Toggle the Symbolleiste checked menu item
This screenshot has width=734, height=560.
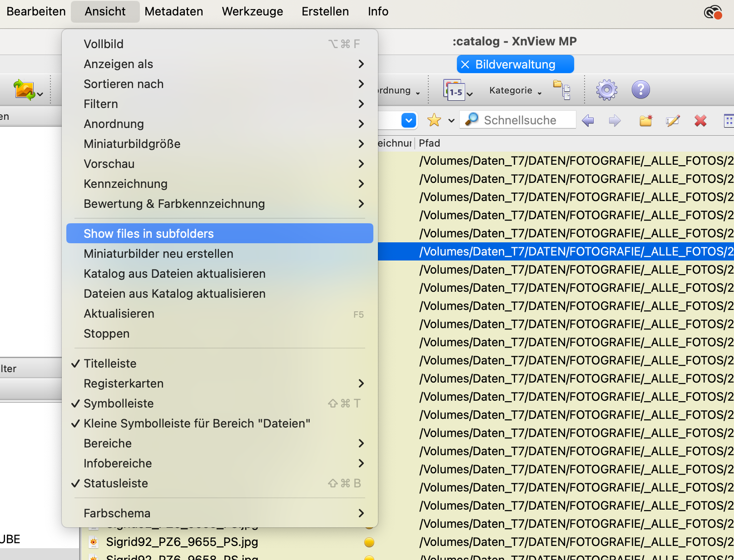[x=119, y=403]
